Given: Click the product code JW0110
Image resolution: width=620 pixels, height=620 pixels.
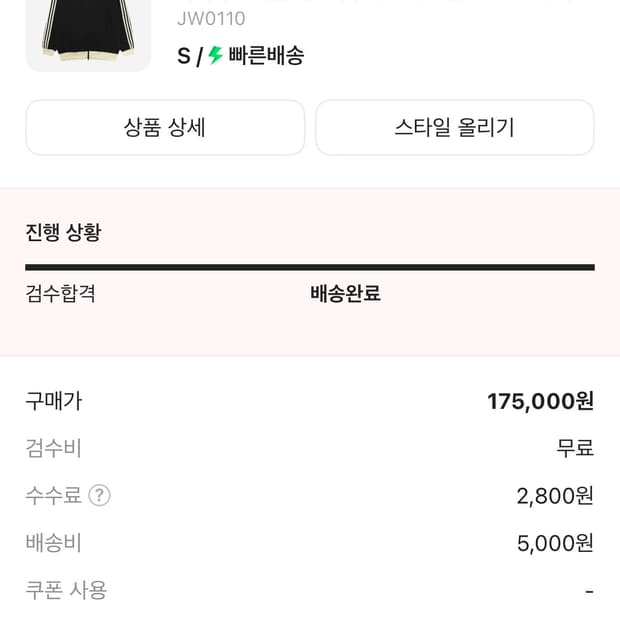Looking at the screenshot, I should click(x=211, y=18).
